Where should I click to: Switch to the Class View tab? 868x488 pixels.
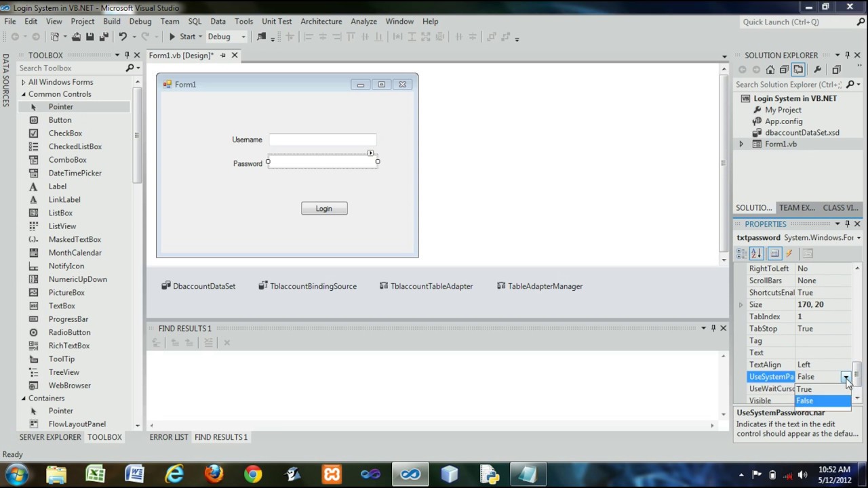(841, 207)
